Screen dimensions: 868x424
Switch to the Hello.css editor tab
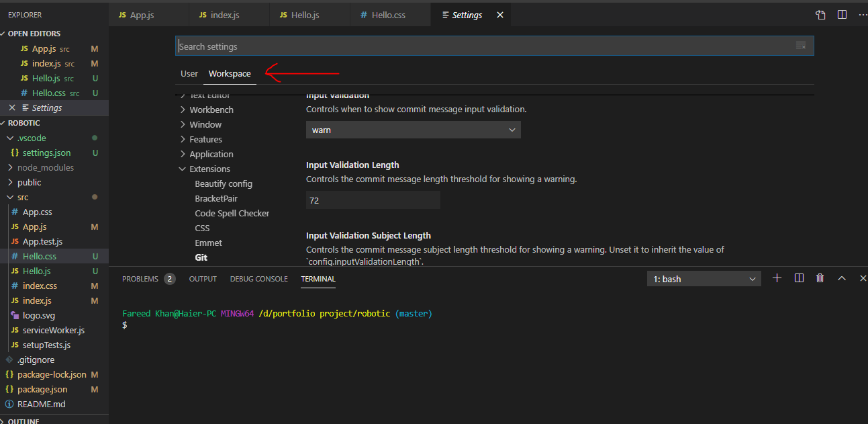point(390,13)
